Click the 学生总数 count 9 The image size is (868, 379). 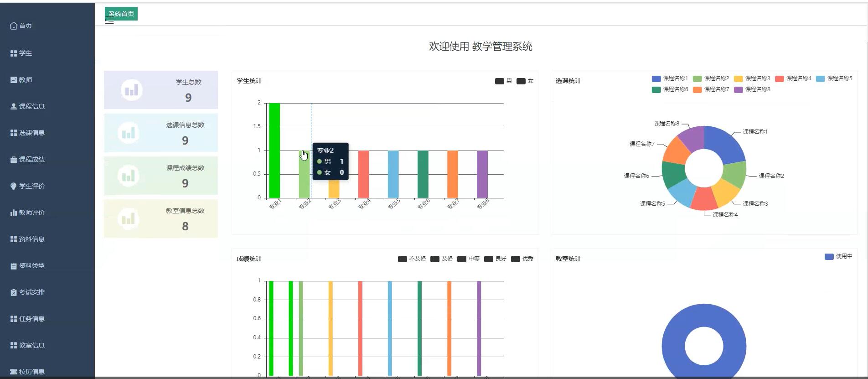tap(188, 98)
